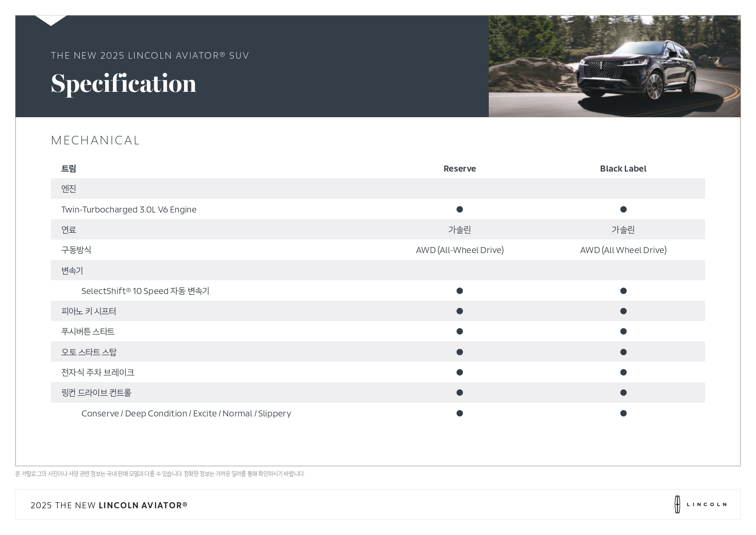Click the 오토 스타트 스탑 row label

[89, 352]
